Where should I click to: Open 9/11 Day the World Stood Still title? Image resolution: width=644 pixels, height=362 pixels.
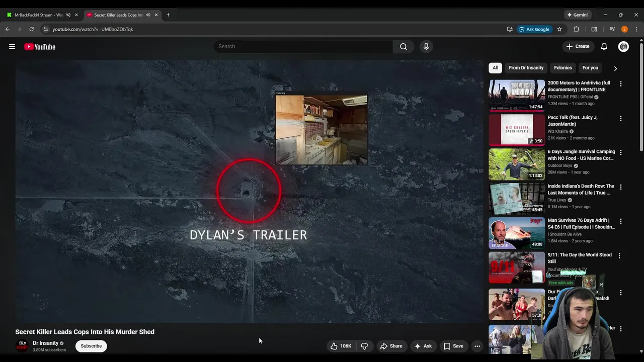tap(580, 258)
